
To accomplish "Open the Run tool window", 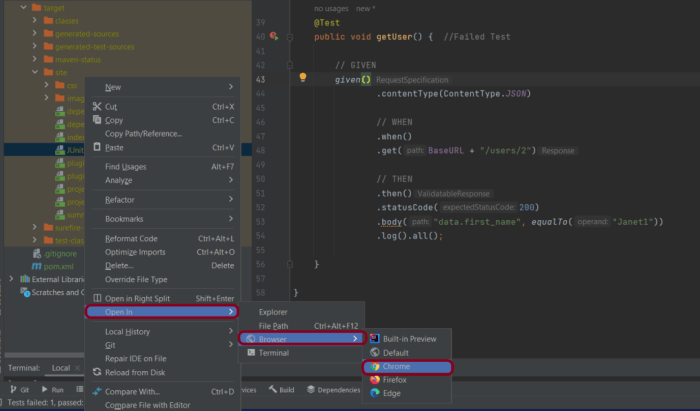I will [x=52, y=390].
